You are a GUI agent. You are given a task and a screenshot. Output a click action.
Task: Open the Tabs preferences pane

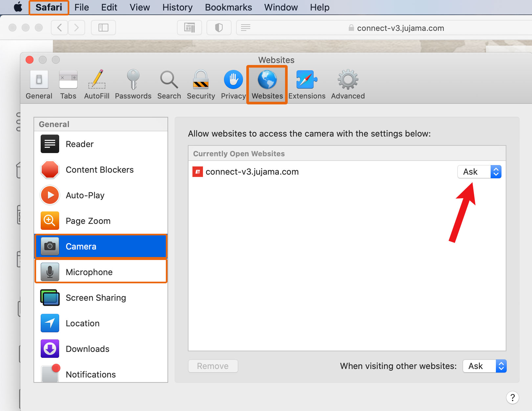68,85
